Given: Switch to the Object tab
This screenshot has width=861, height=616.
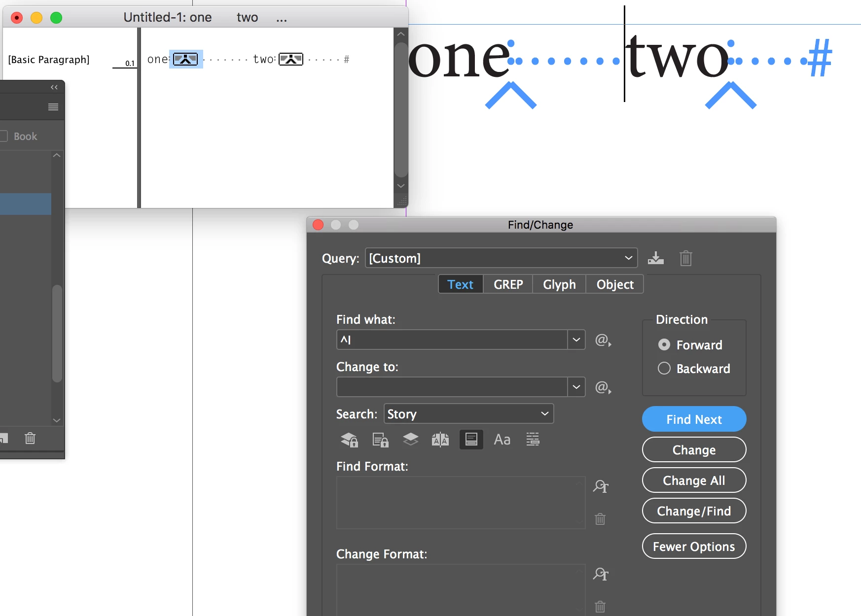Looking at the screenshot, I should point(615,284).
